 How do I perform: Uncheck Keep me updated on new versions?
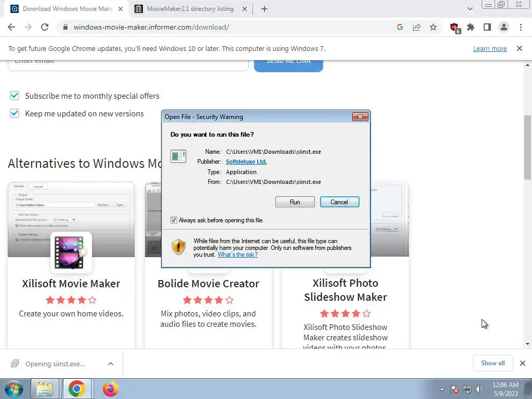pos(14,113)
